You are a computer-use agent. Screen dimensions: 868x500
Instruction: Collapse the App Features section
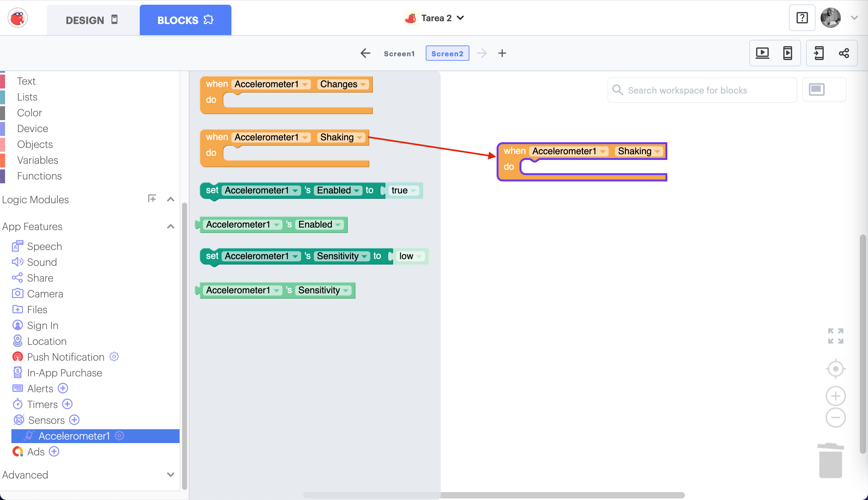coord(170,227)
